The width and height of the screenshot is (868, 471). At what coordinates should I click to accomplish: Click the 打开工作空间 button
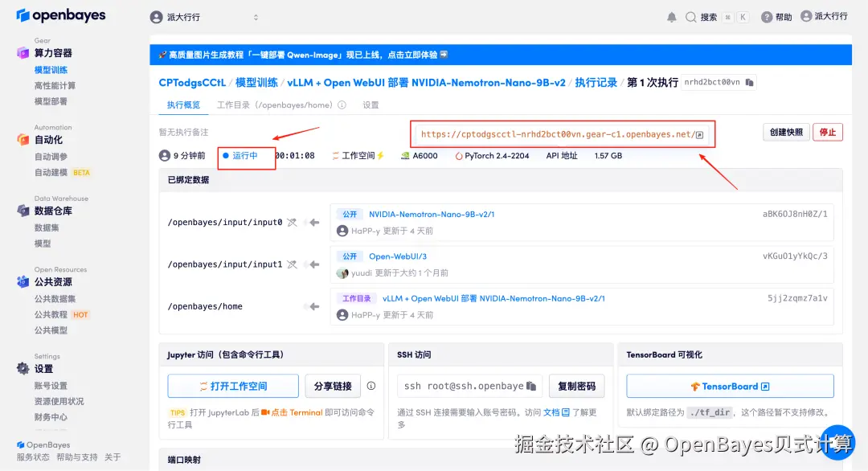233,386
